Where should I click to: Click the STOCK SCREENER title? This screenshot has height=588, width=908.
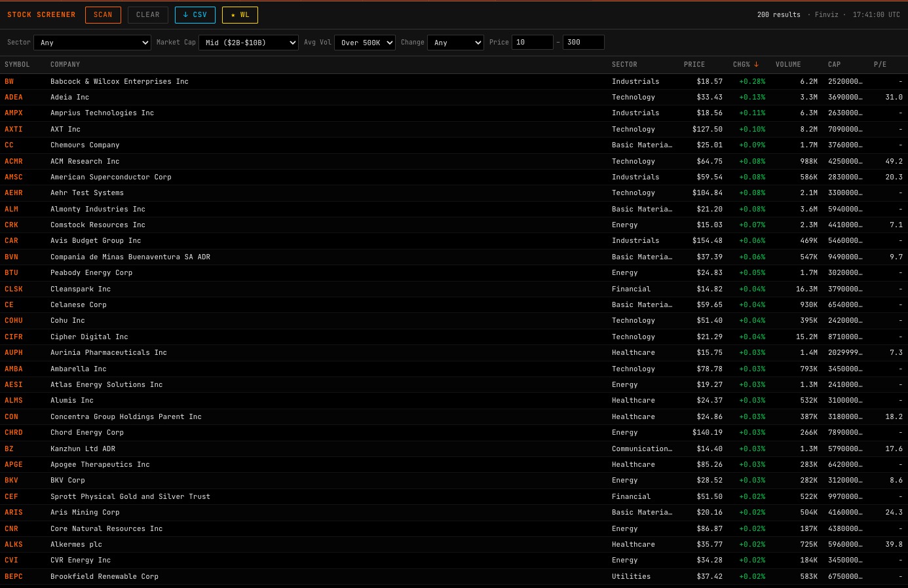click(x=41, y=15)
